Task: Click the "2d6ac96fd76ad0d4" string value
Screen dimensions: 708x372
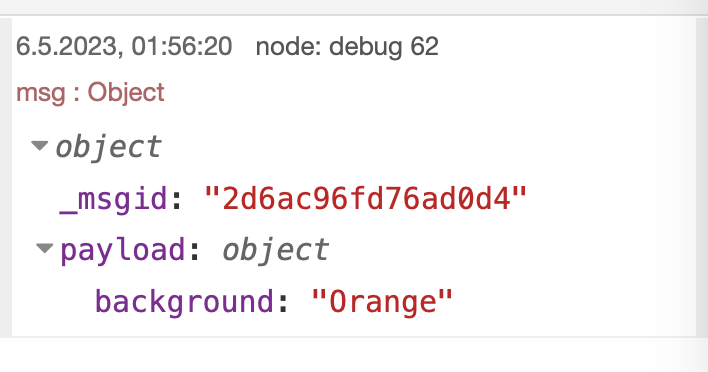Action: pos(365,198)
